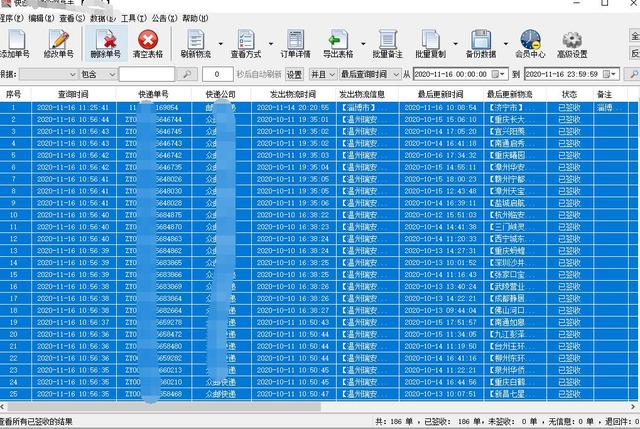The image size is (640, 429).
Task: Open the 最后查询时间 field dropdown
Action: [x=370, y=74]
